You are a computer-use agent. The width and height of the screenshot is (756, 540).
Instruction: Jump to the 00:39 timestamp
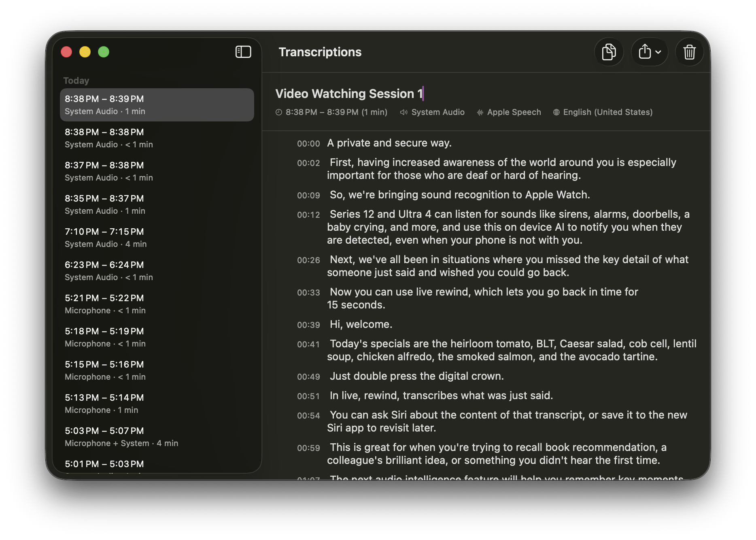point(308,325)
